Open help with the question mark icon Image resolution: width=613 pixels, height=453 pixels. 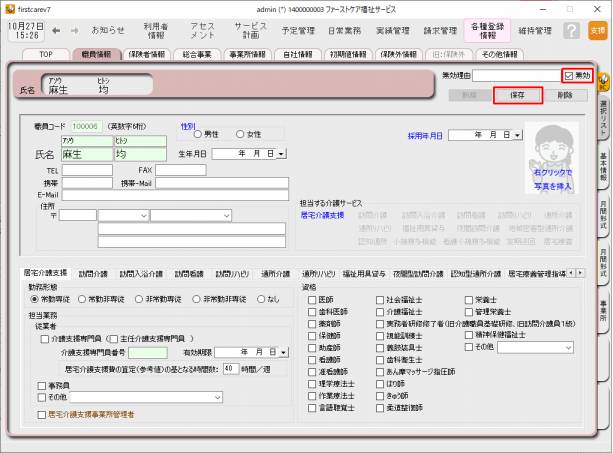572,31
